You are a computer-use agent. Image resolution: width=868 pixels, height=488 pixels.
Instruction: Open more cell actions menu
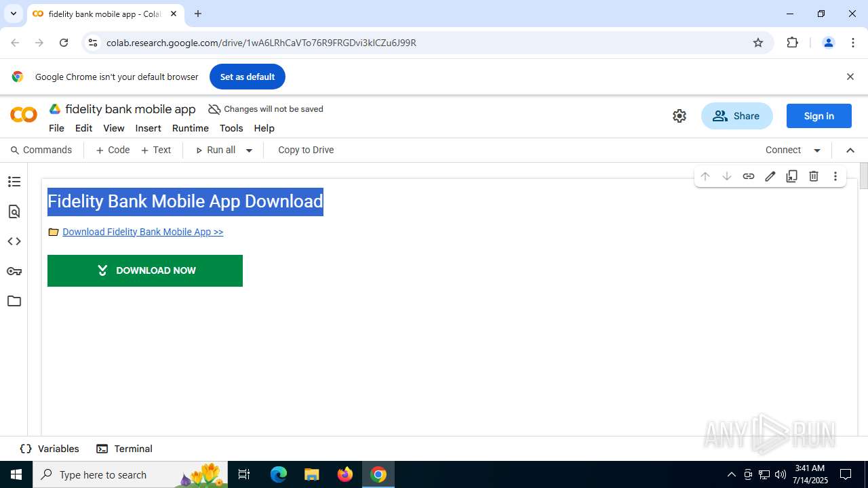(x=835, y=176)
